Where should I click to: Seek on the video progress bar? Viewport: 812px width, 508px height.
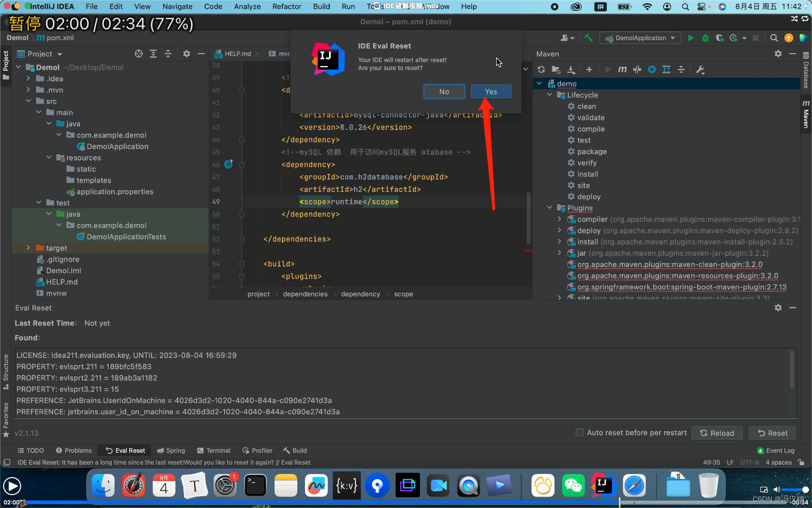coord(406,502)
